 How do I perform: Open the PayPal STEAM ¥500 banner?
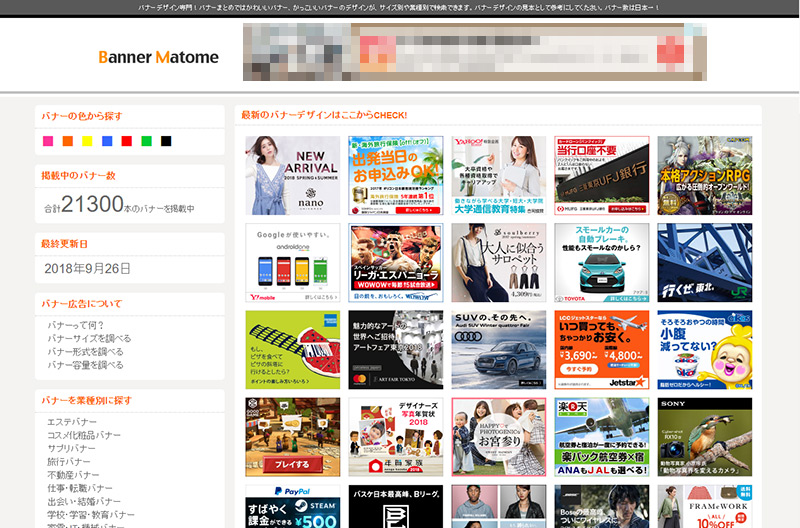point(292,506)
